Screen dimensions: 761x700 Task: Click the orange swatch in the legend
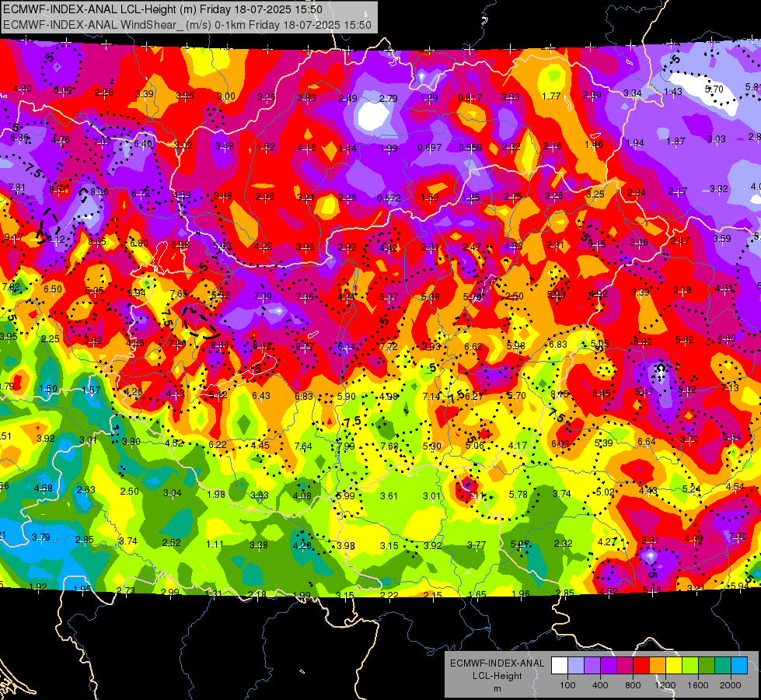pos(658,666)
